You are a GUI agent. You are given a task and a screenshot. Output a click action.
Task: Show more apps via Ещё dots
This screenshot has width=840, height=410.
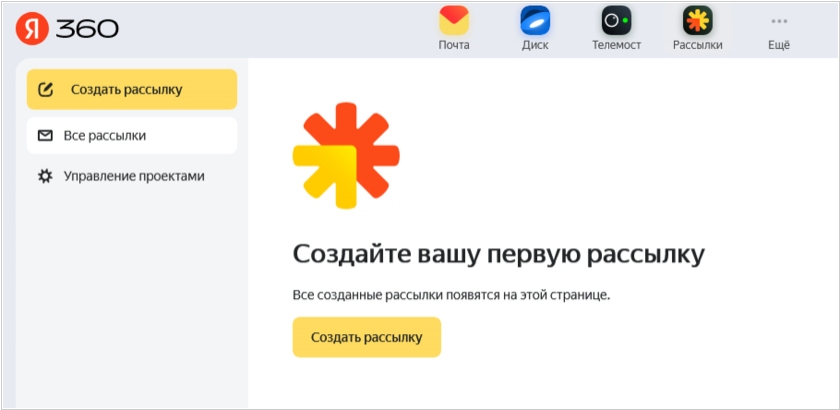[x=779, y=21]
